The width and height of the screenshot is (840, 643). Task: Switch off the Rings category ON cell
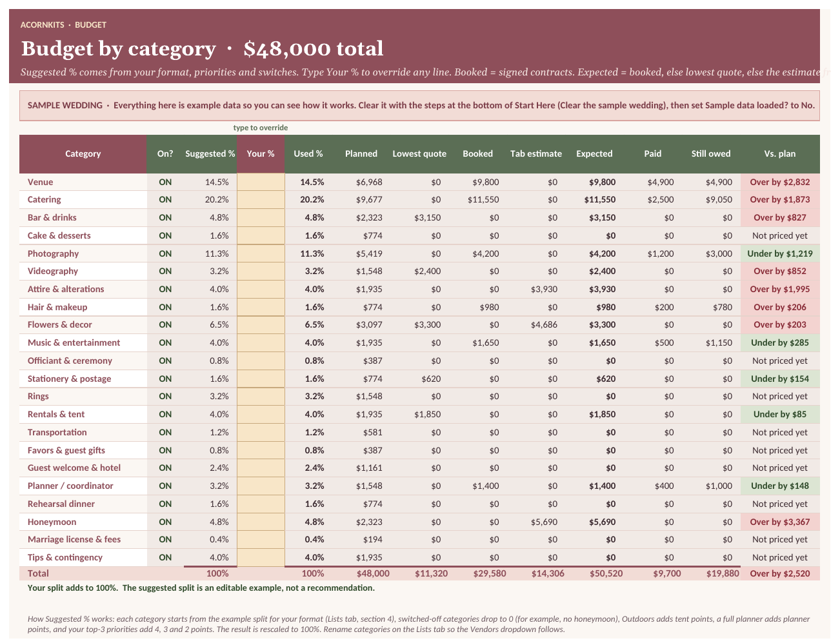tap(165, 396)
